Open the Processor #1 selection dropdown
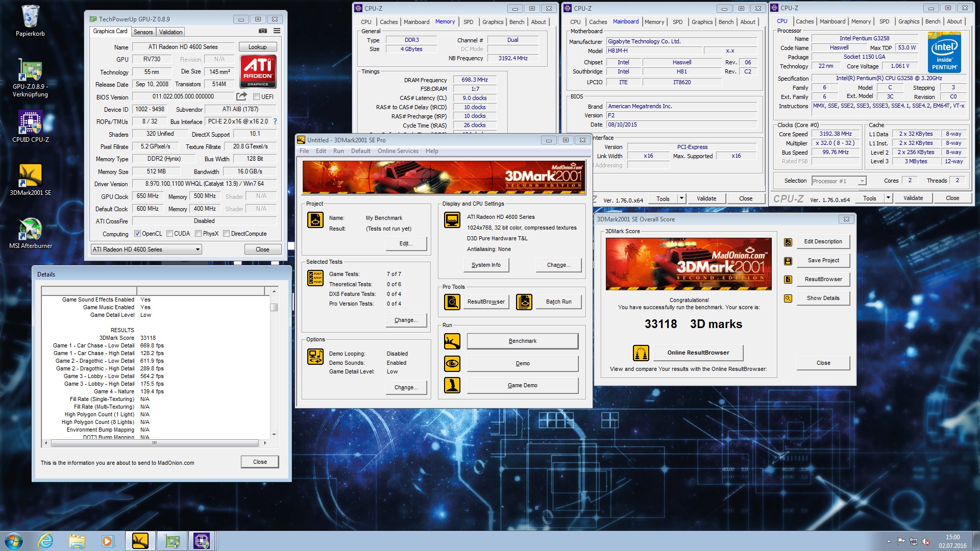Viewport: 980px width, 551px height. click(839, 181)
